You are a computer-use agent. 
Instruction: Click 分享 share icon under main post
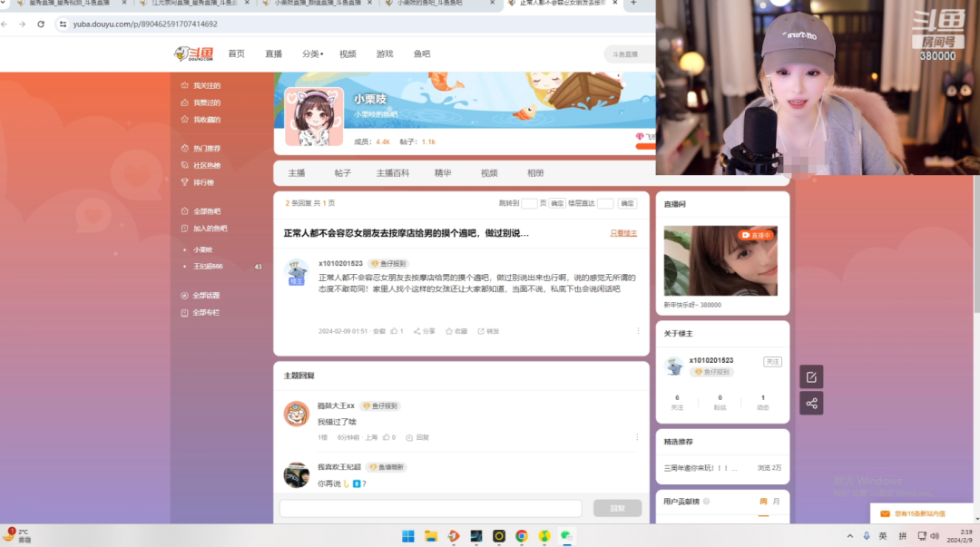(x=416, y=331)
